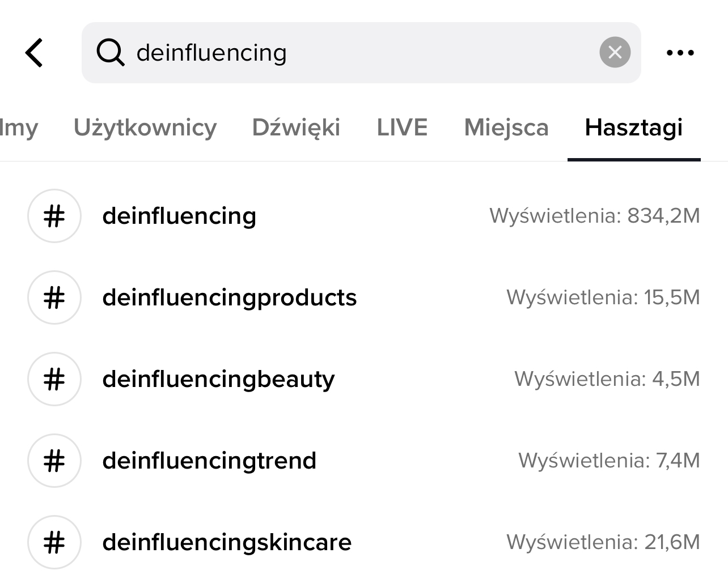
Task: Open the three-dot more options menu
Action: (x=680, y=53)
